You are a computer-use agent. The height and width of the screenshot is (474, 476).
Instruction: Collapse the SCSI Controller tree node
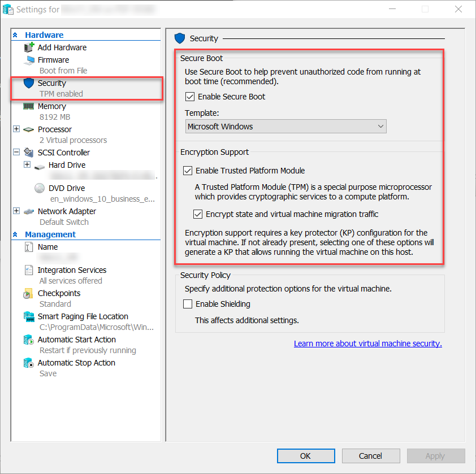coord(16,153)
